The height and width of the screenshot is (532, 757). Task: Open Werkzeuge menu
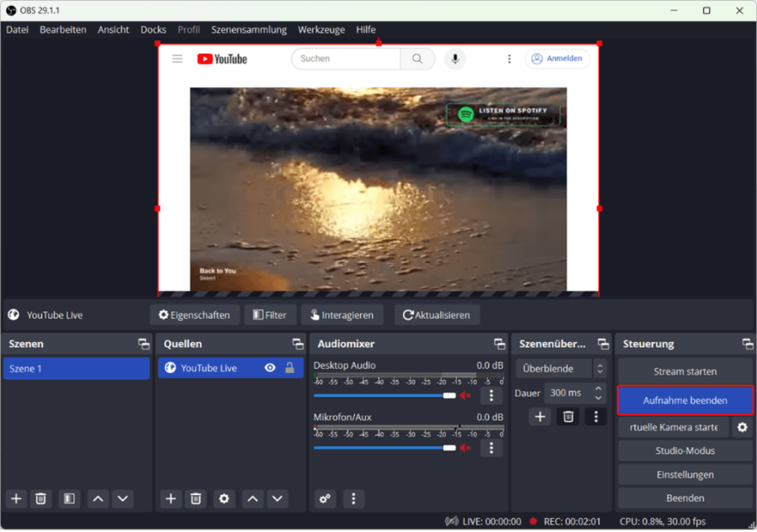321,30
